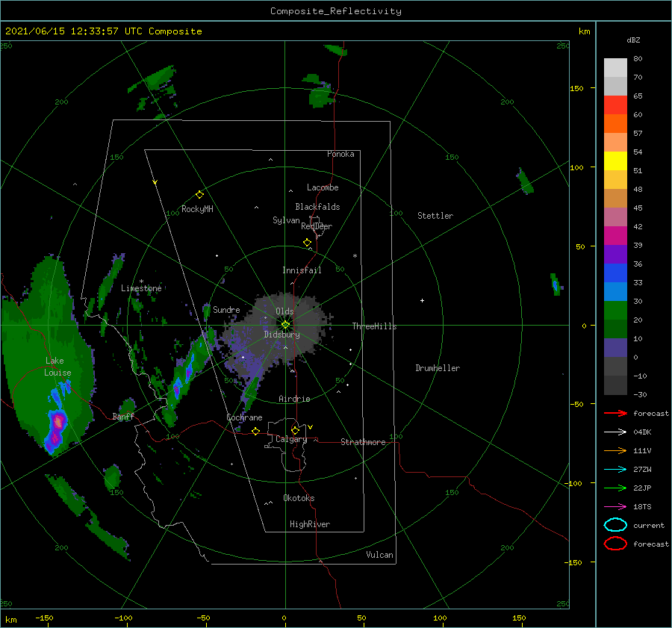Click the yellow diamond marker above Calgary
The width and height of the screenshot is (672, 628).
tap(295, 430)
